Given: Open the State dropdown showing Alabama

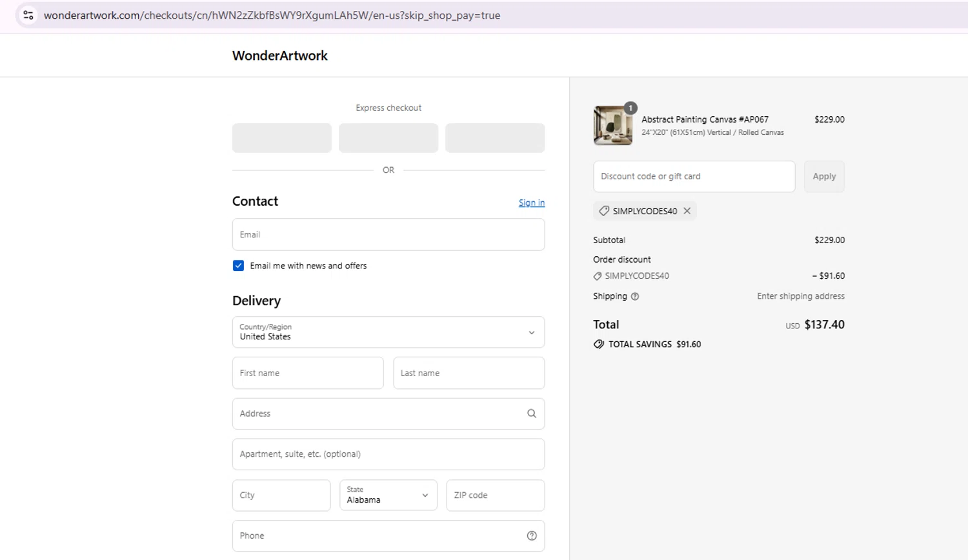Looking at the screenshot, I should 388,495.
